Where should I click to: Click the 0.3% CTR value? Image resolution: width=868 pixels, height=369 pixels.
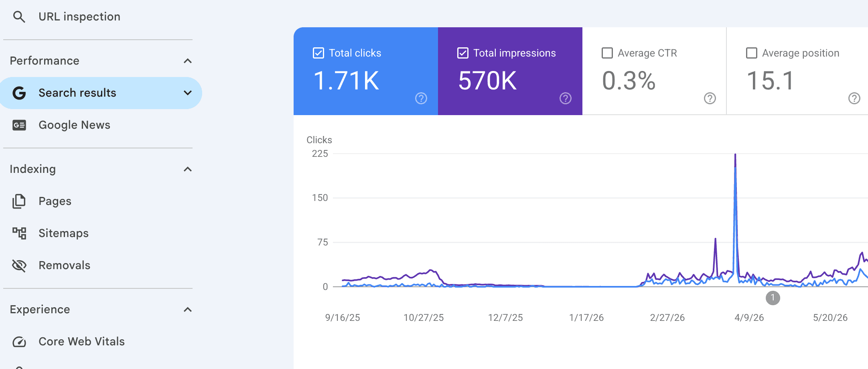629,81
